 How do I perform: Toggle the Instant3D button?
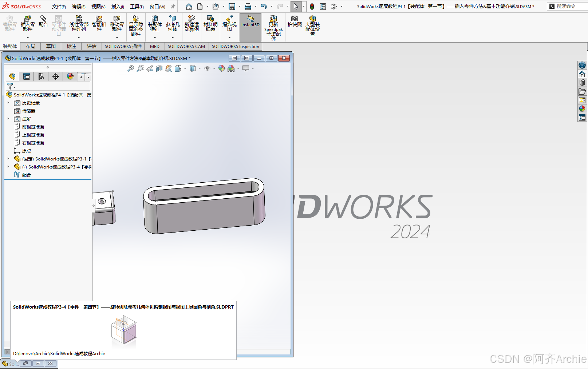tap(250, 27)
